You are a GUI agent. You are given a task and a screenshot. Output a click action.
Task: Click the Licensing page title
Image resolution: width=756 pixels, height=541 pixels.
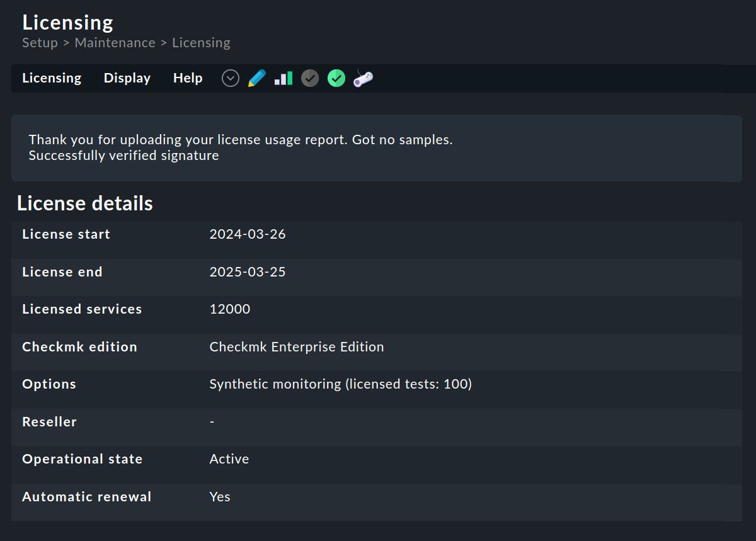pyautogui.click(x=68, y=23)
